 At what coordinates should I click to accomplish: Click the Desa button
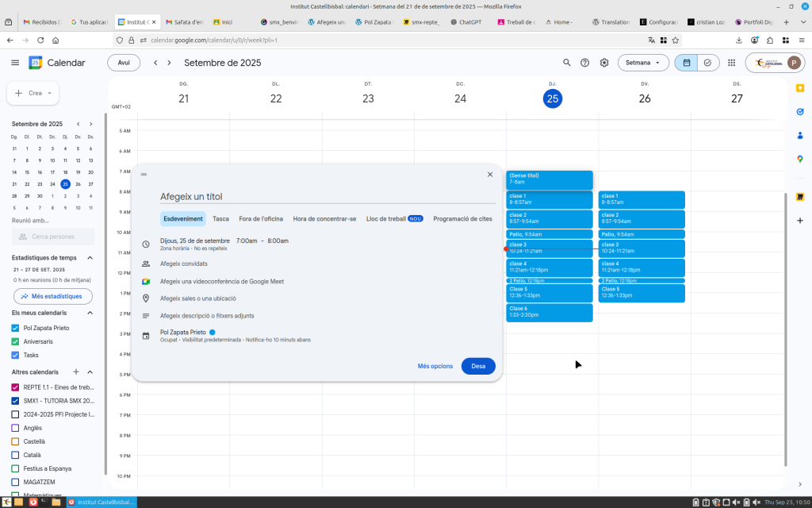(x=478, y=366)
